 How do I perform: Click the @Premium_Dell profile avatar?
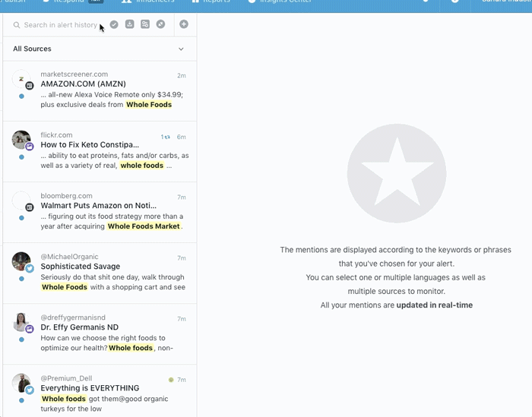pos(21,383)
